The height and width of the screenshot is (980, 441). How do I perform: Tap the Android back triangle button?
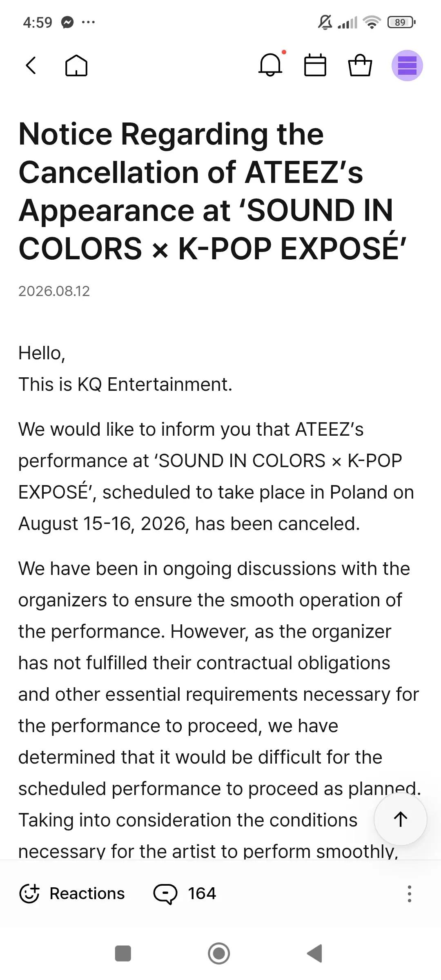click(314, 953)
